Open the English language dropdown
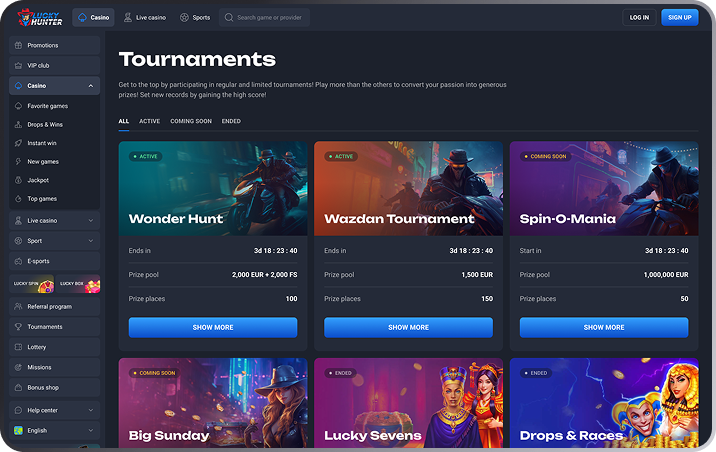This screenshot has width=716, height=452. (54, 430)
